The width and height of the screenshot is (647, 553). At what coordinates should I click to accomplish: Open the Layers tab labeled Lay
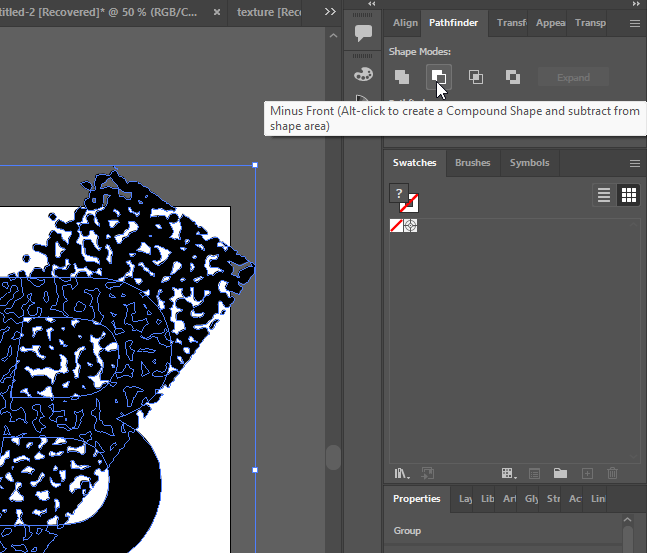tap(465, 499)
